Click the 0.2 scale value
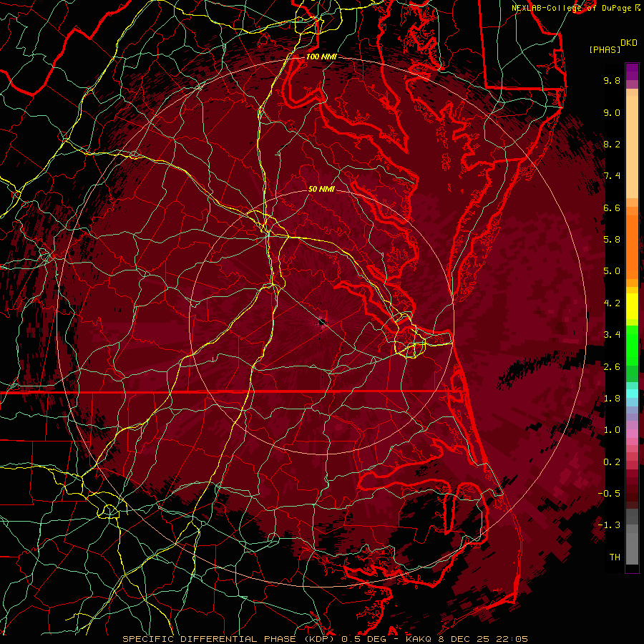 click(x=612, y=462)
